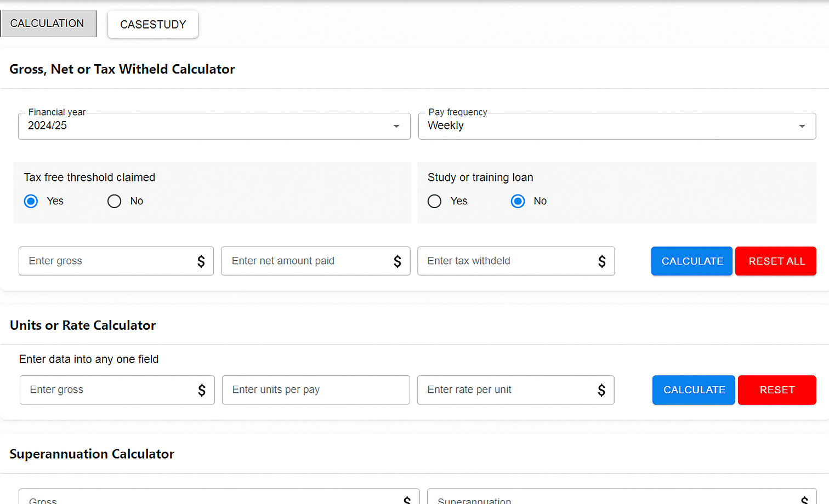Click the red RESET button
The image size is (829, 504).
pos(776,390)
